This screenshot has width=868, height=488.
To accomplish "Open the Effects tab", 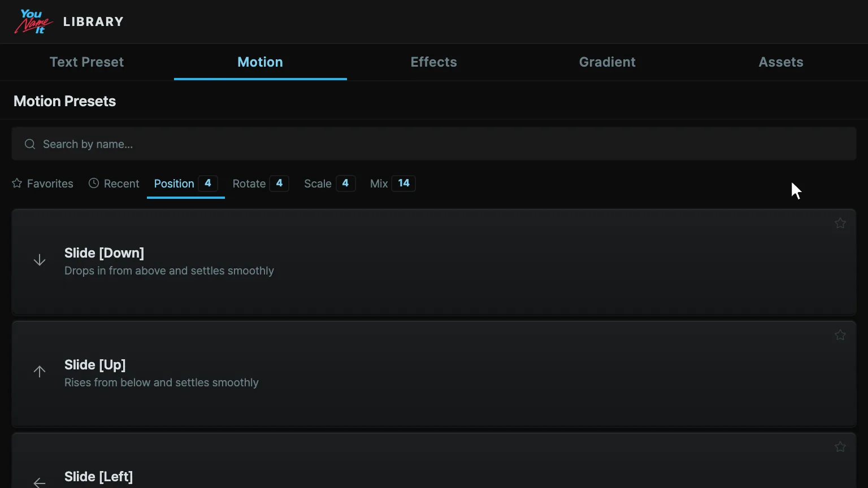I will [434, 62].
